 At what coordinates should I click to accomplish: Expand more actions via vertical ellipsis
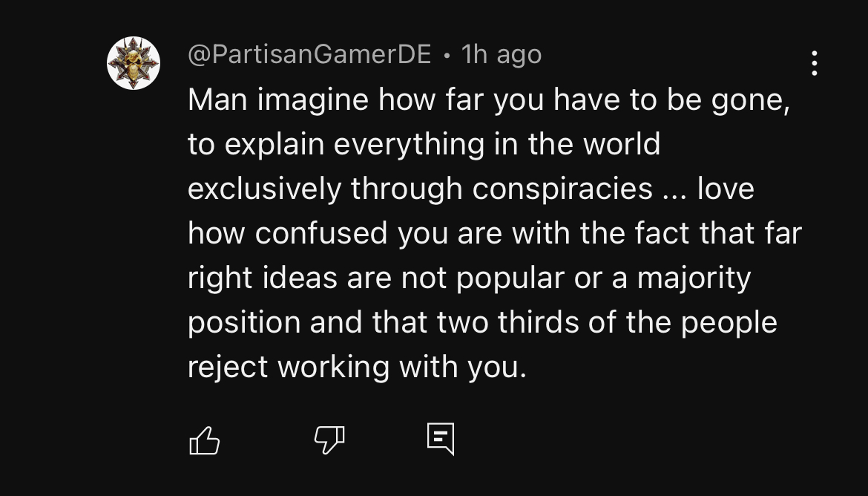click(x=815, y=63)
